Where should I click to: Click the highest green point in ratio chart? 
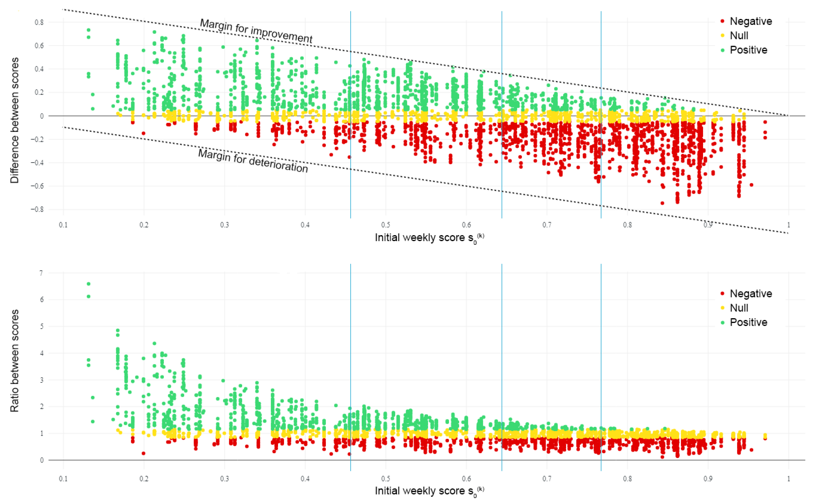click(x=88, y=284)
